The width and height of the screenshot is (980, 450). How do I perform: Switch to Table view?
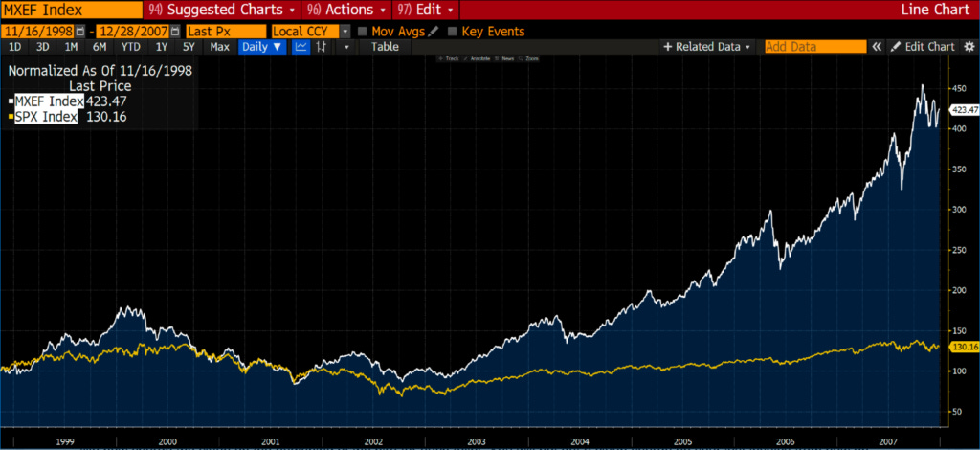pos(385,47)
